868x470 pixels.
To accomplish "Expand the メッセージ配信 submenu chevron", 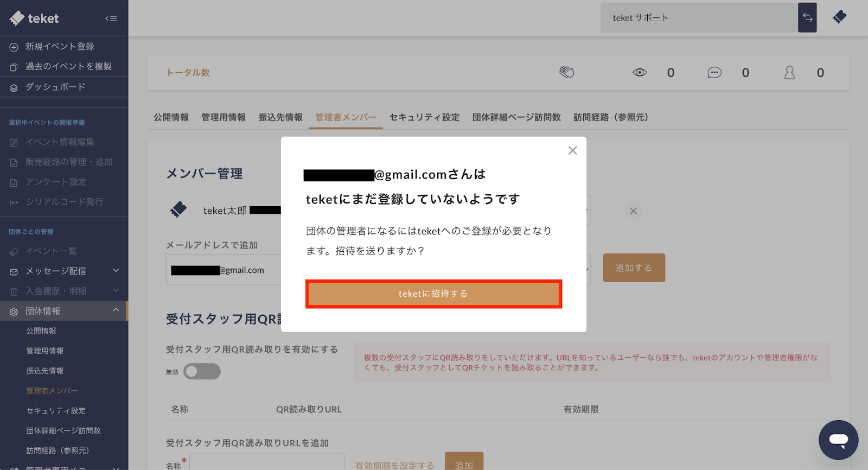I will 116,270.
